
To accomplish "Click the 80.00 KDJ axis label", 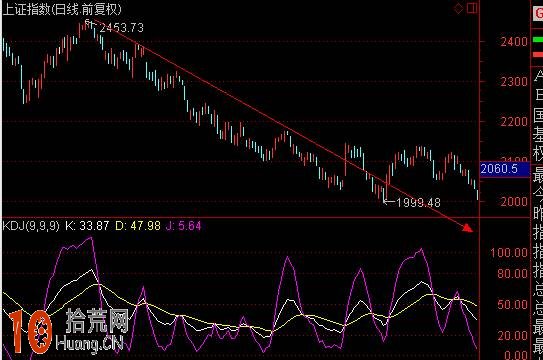I will [x=513, y=273].
